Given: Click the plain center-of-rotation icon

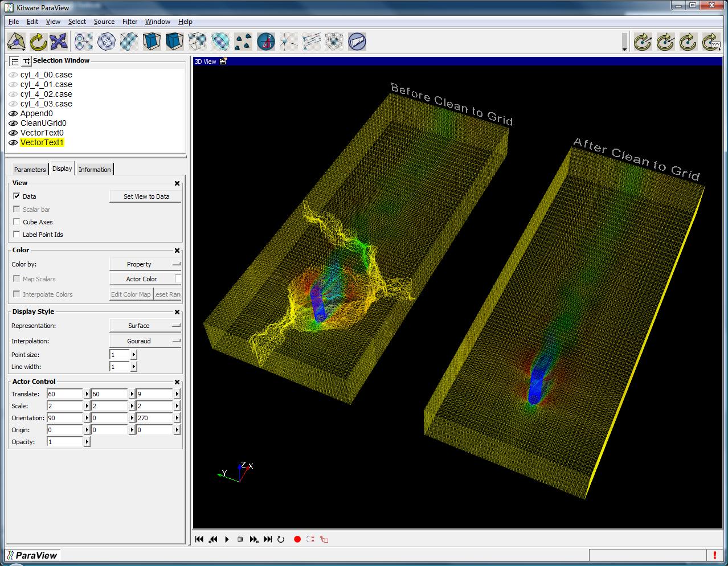Looking at the screenshot, I should 688,42.
